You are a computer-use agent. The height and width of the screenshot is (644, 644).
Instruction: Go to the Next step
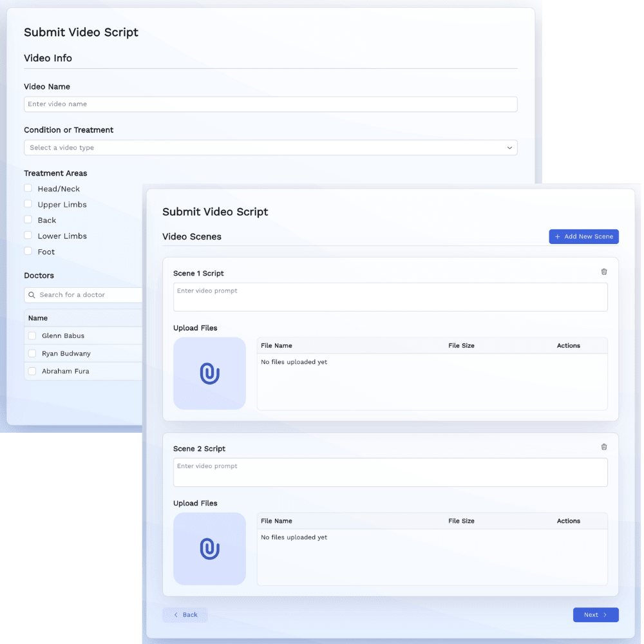[596, 615]
